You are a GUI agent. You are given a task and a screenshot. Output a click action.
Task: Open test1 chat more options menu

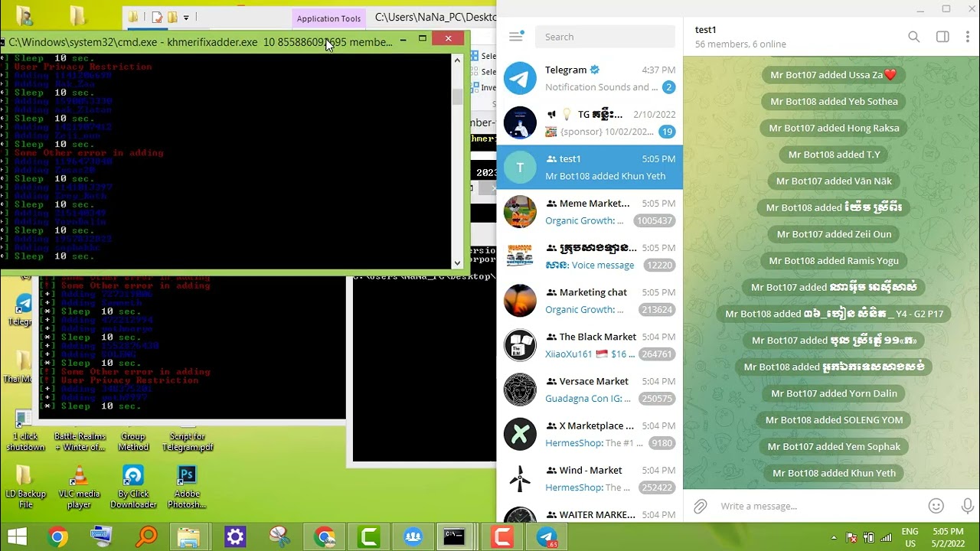(969, 37)
